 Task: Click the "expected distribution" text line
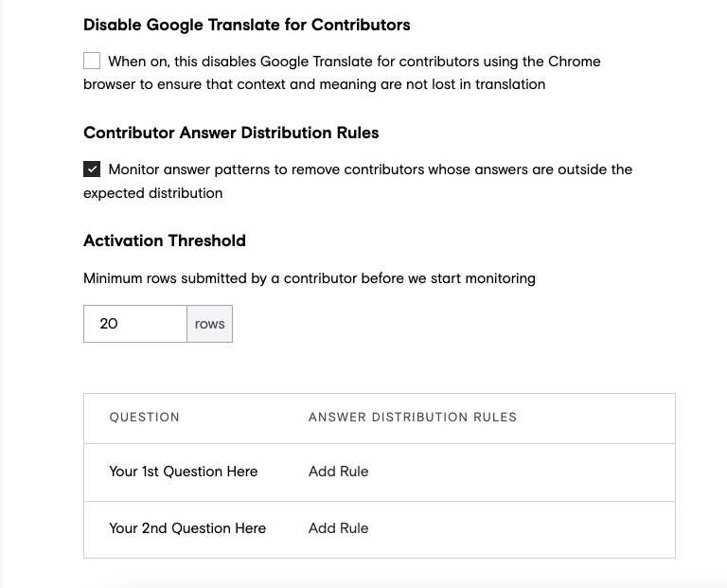coord(153,193)
